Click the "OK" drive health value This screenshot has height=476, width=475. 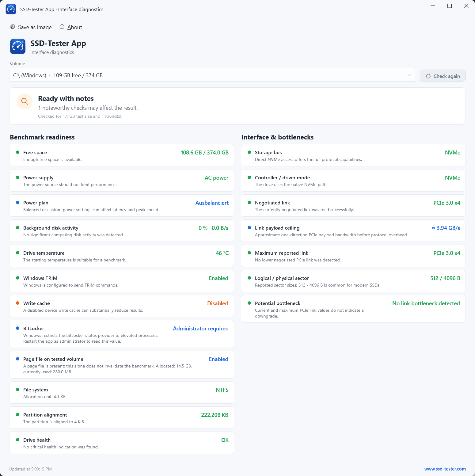point(225,440)
